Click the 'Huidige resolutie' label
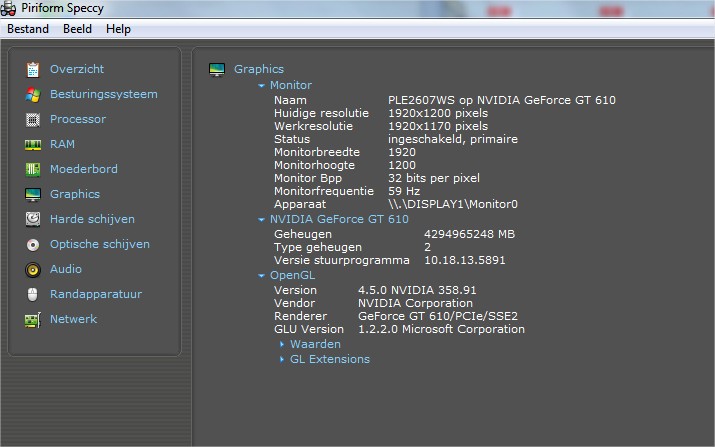Viewport: 715px width, 447px height. pyautogui.click(x=321, y=113)
